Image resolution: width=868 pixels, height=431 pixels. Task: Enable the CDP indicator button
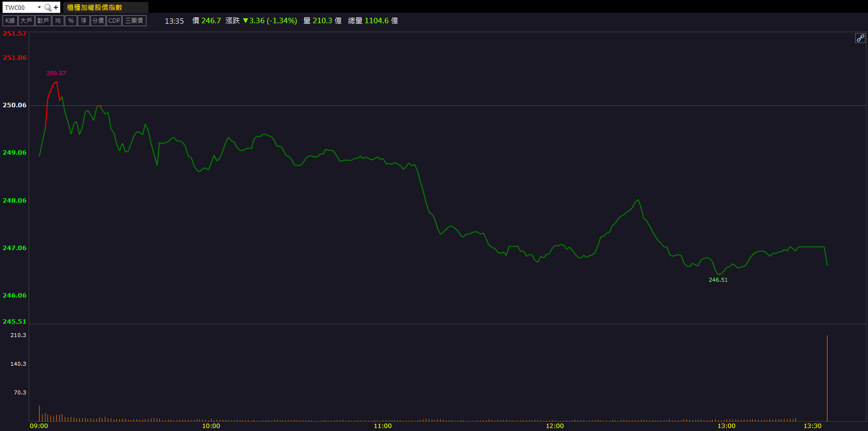tap(114, 21)
